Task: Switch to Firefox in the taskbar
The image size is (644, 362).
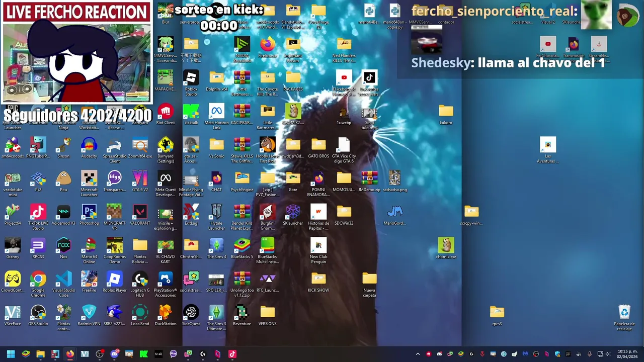Action: [x=70, y=354]
